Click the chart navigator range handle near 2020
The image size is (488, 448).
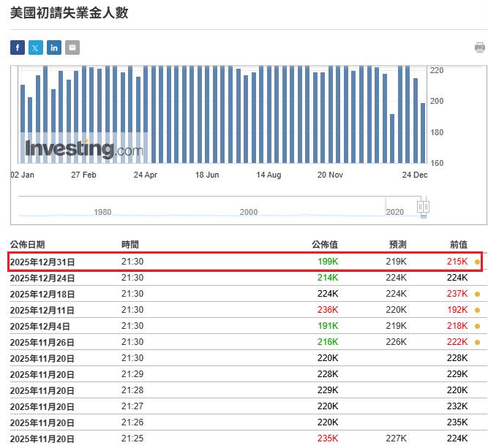[x=423, y=208]
